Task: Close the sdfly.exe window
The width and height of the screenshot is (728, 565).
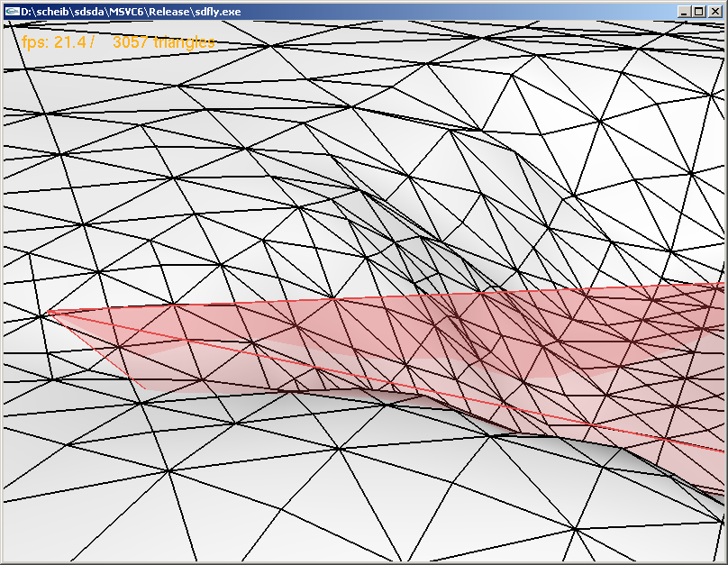Action: (x=715, y=12)
